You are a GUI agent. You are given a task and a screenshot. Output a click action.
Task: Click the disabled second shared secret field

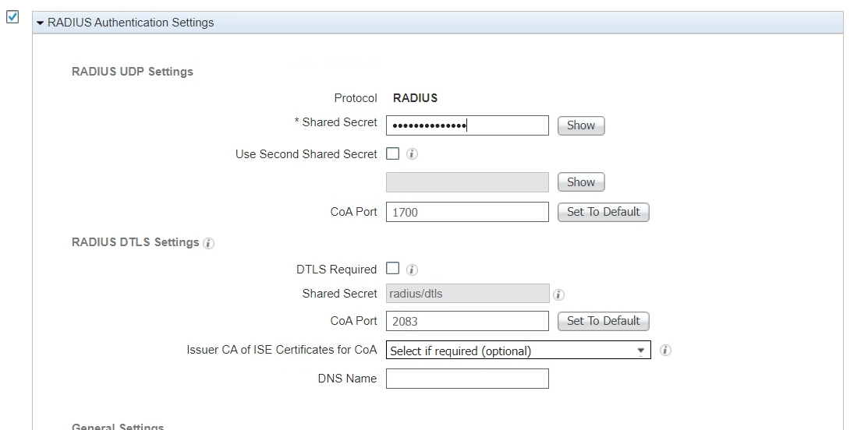tap(467, 182)
